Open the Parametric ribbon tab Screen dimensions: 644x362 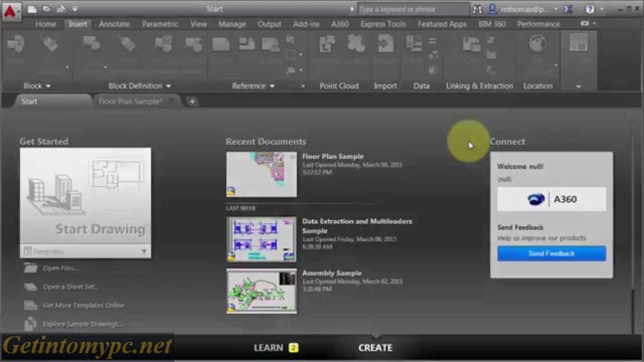160,24
